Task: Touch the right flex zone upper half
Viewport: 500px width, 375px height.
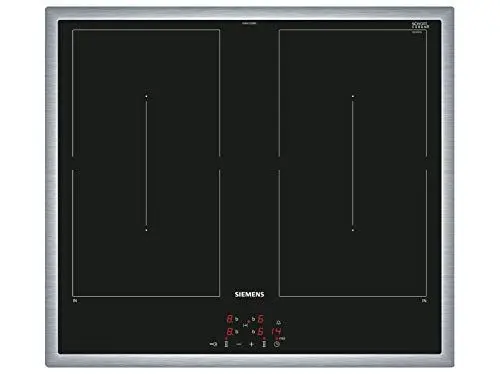Action: coord(353,93)
